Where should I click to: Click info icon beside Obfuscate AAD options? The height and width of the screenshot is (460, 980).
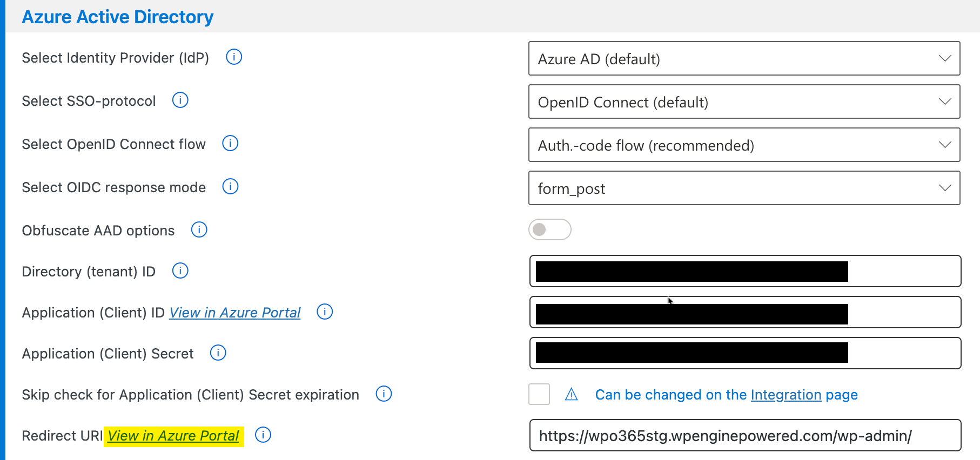(x=199, y=229)
